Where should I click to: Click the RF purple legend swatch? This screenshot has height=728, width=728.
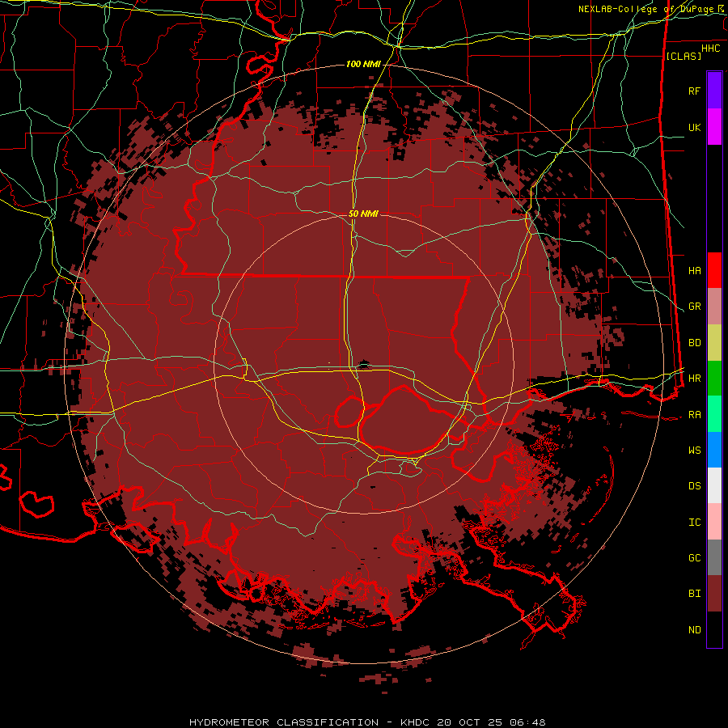714,91
